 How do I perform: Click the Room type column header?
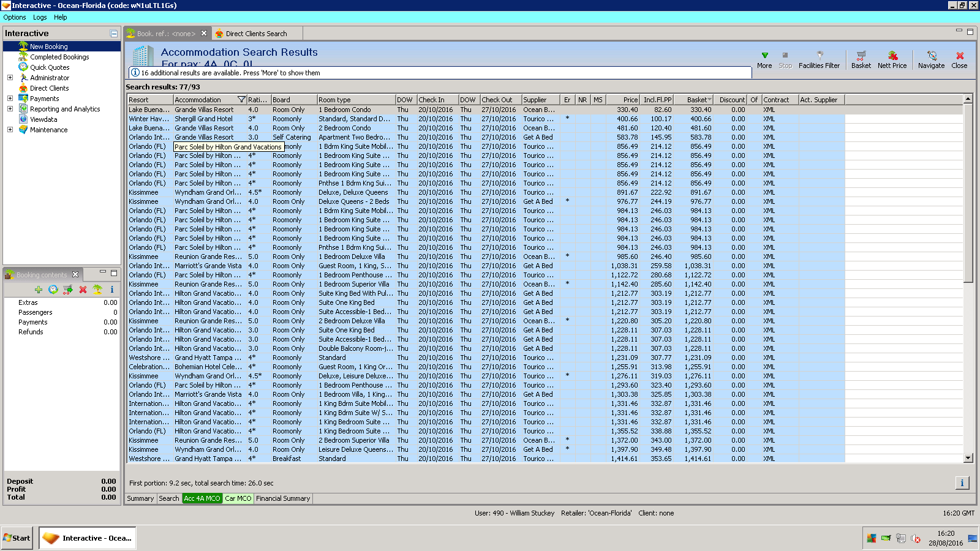pos(356,100)
